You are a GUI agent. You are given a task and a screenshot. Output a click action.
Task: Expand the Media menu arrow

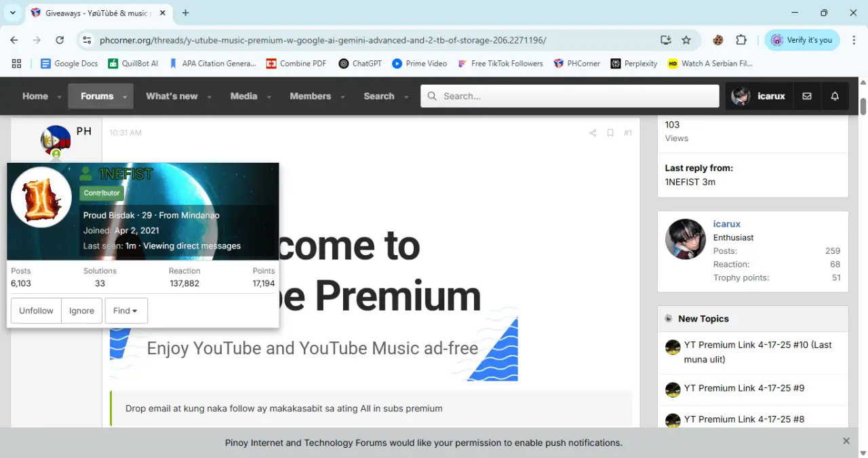coord(269,97)
